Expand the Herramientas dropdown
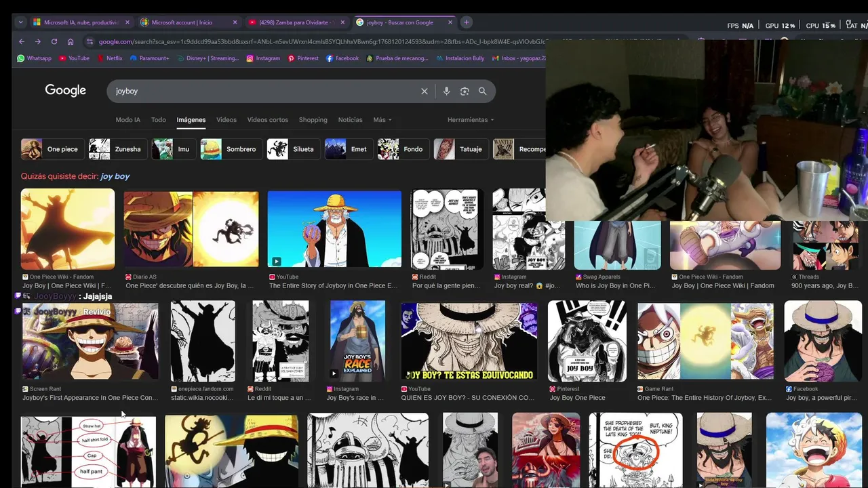868x488 pixels. point(471,120)
